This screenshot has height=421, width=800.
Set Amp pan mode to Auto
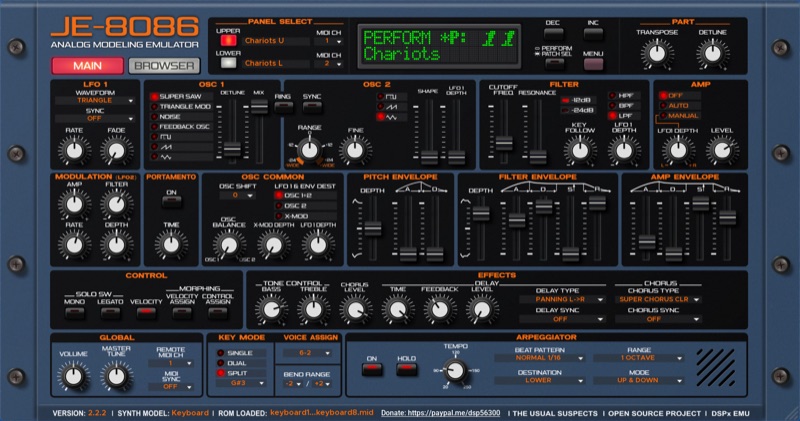click(679, 106)
